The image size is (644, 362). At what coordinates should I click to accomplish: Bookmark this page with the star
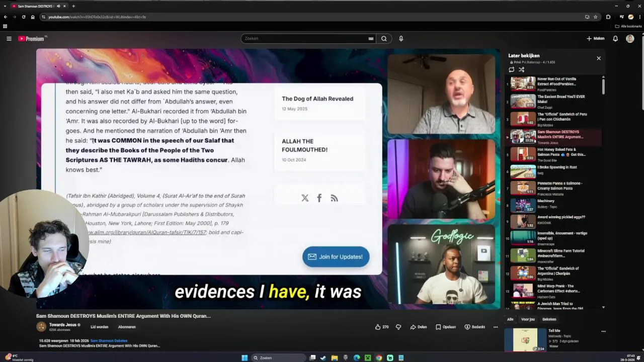596,17
